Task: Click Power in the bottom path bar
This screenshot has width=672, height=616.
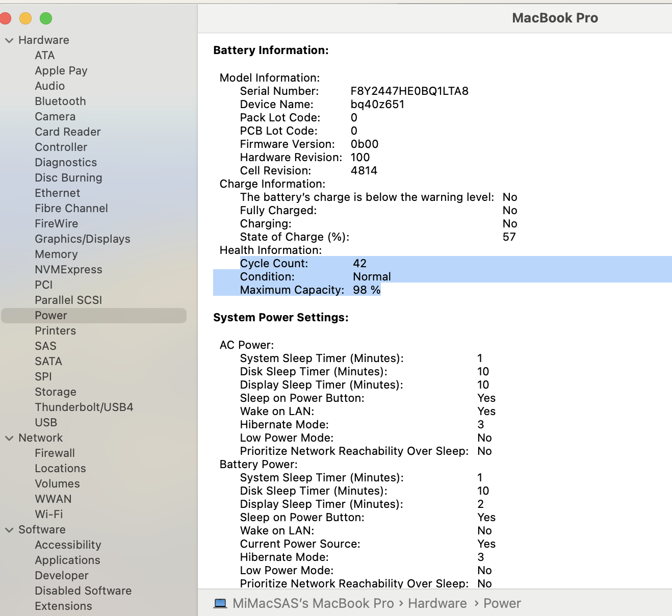Action: click(502, 603)
